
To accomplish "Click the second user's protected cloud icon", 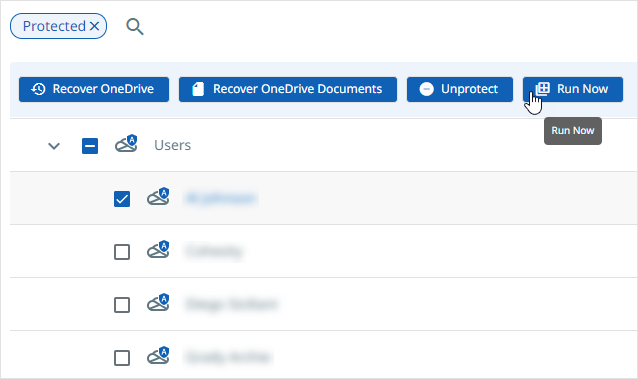I will [x=158, y=249].
